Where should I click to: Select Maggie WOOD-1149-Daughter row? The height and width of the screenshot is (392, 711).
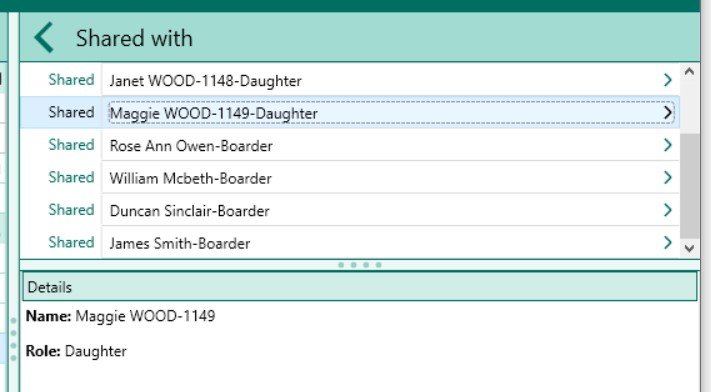350,113
